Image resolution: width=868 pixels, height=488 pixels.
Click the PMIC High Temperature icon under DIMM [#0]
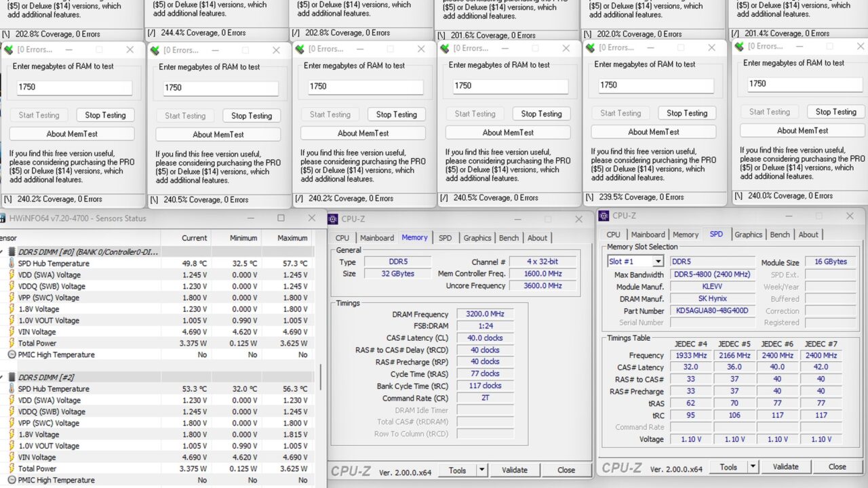[12, 354]
